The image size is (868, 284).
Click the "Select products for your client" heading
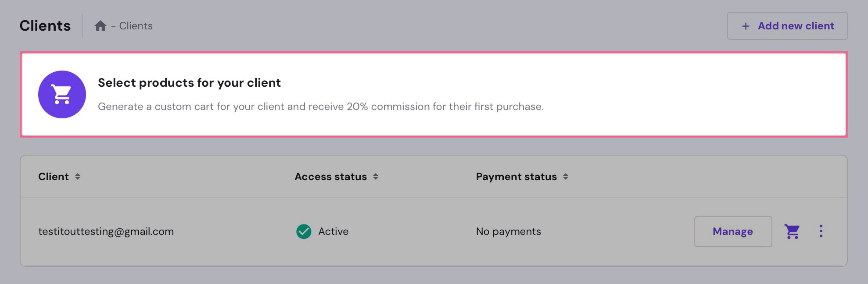tap(189, 83)
